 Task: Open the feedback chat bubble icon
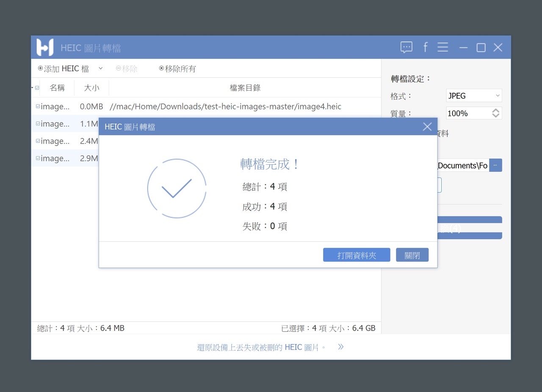click(406, 47)
